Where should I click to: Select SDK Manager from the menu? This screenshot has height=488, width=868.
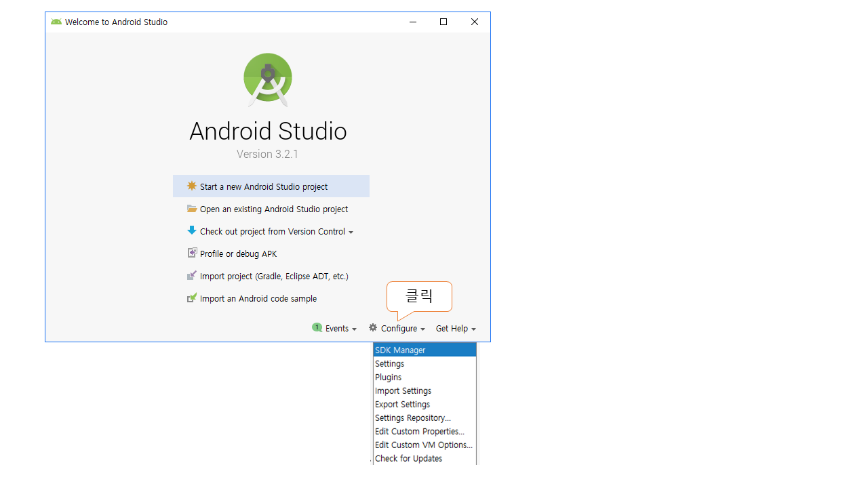pyautogui.click(x=400, y=350)
